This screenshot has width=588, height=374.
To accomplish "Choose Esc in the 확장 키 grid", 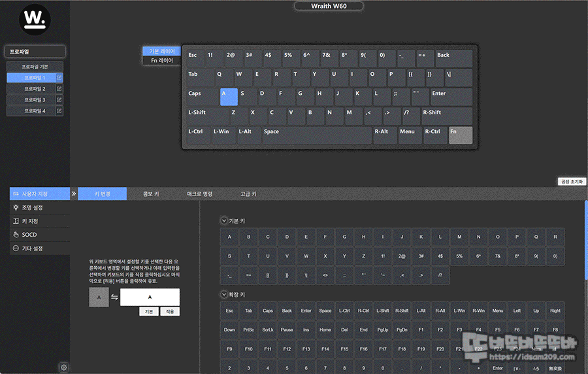I will point(229,311).
